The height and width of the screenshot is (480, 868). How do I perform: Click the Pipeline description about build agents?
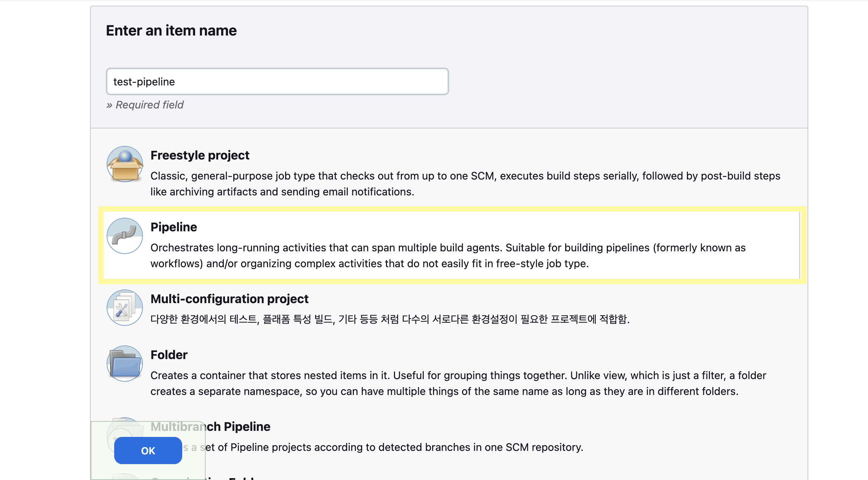pyautogui.click(x=448, y=255)
